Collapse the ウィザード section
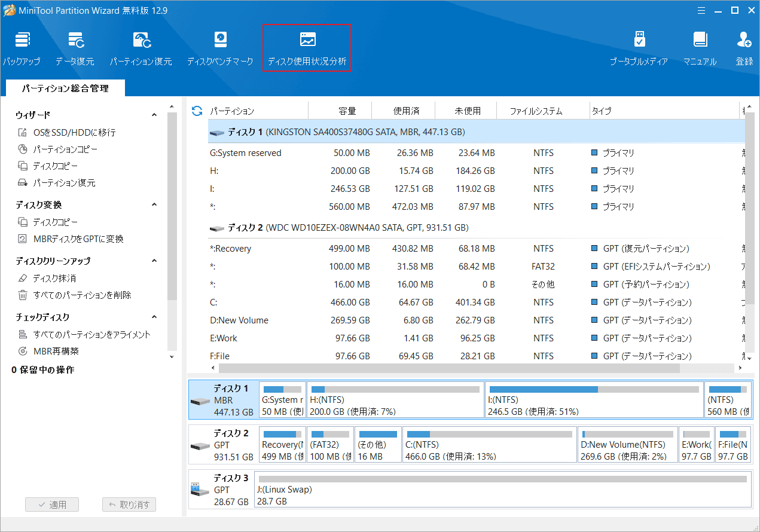 (154, 114)
